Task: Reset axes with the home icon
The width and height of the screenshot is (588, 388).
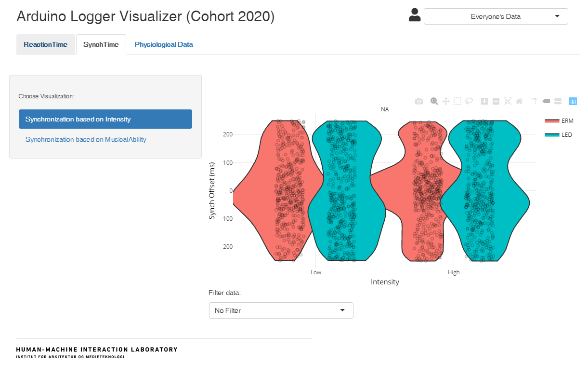Action: pos(519,101)
